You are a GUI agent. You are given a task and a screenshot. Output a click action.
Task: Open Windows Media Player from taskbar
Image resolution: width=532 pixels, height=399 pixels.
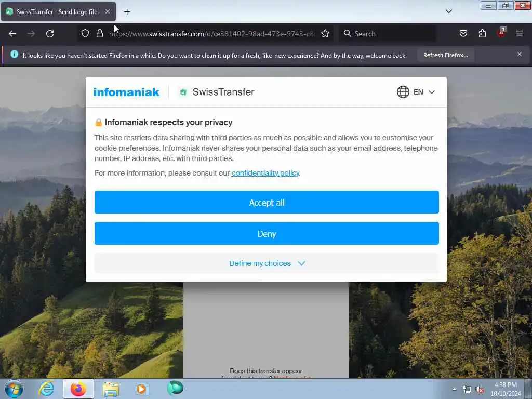[x=142, y=389]
